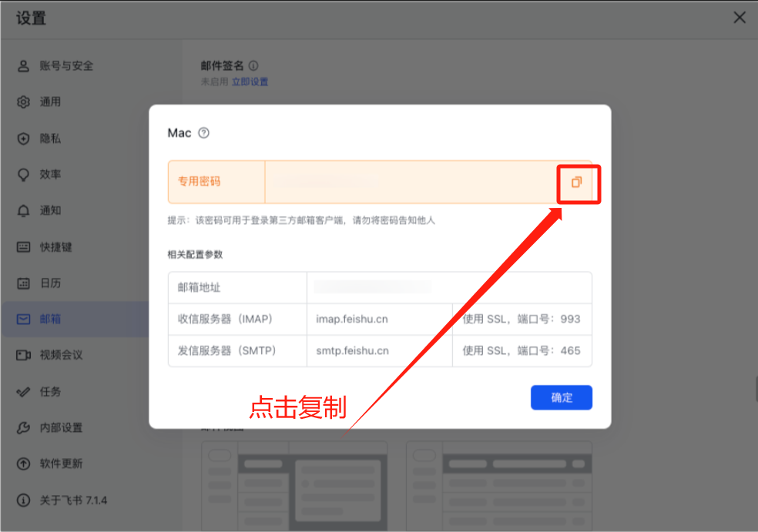Select smtp.feishu.cn server address text

(352, 351)
